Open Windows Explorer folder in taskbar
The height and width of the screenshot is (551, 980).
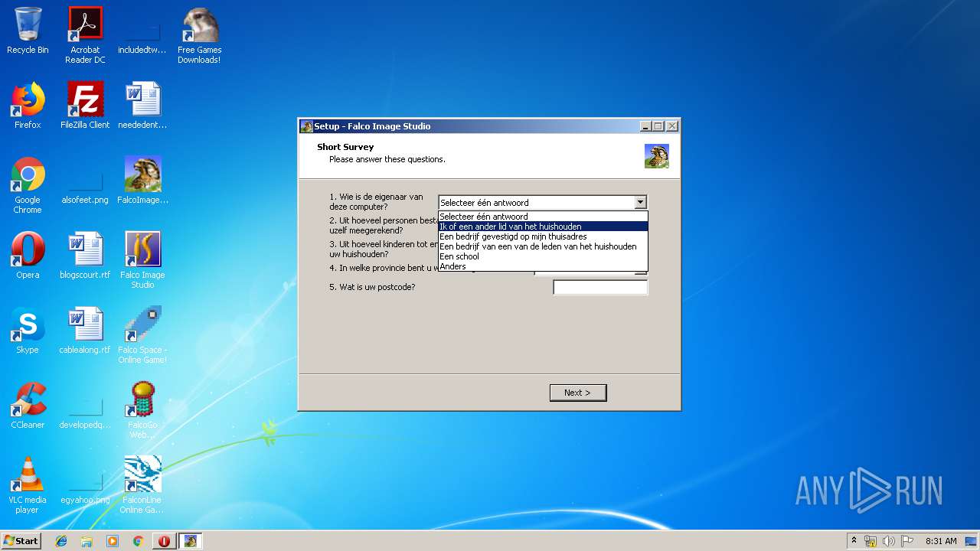(87, 541)
